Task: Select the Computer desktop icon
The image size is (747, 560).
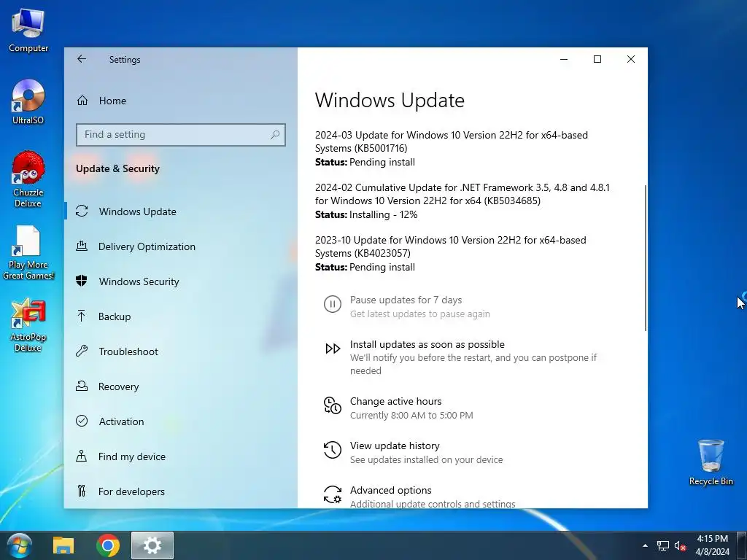Action: (x=28, y=30)
